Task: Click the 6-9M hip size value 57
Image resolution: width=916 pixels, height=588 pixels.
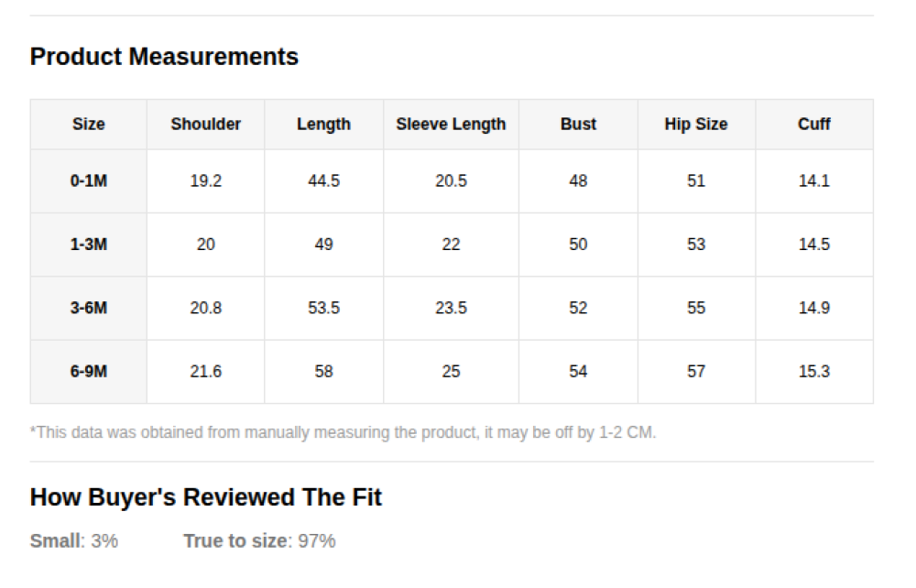Action: tap(696, 372)
